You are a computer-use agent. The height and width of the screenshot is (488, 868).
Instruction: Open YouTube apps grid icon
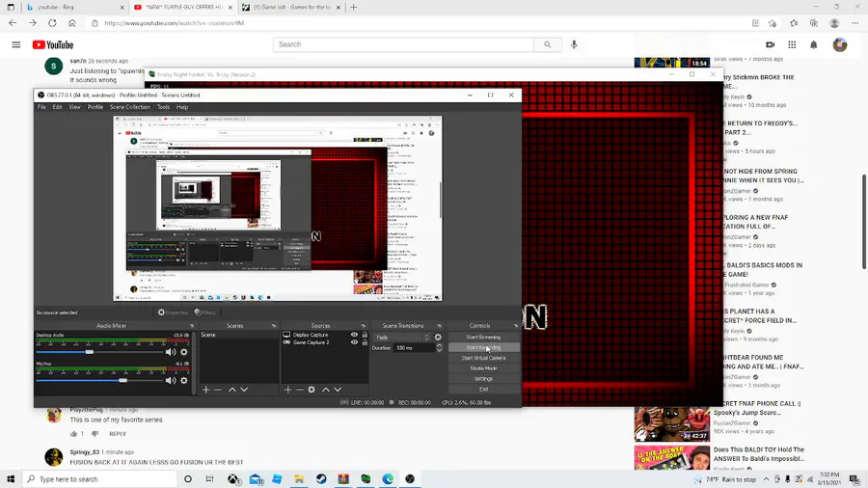(x=792, y=44)
